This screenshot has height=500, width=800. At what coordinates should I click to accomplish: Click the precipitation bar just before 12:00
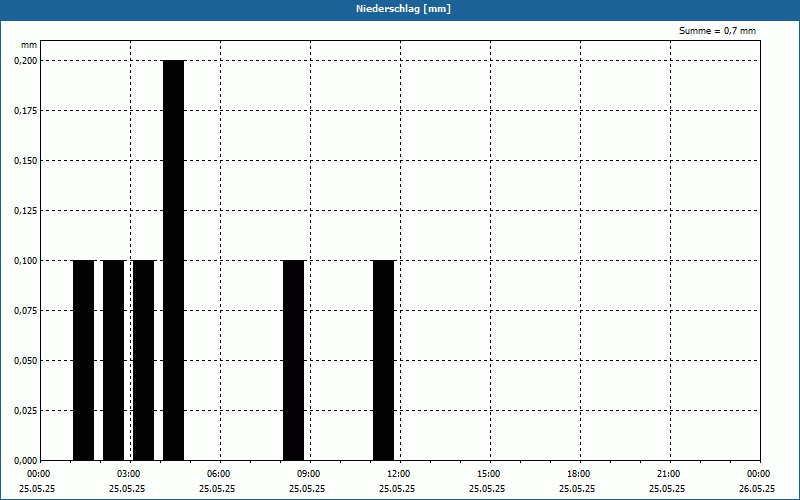pos(384,360)
